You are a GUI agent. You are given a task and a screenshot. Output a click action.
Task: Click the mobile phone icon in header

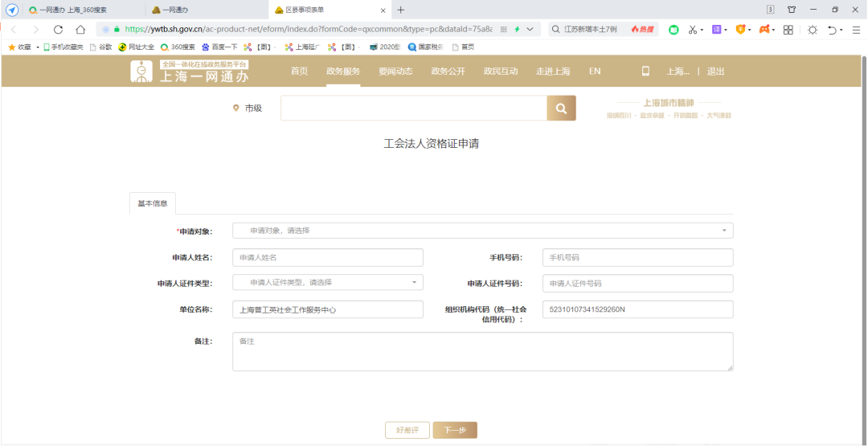tap(645, 71)
